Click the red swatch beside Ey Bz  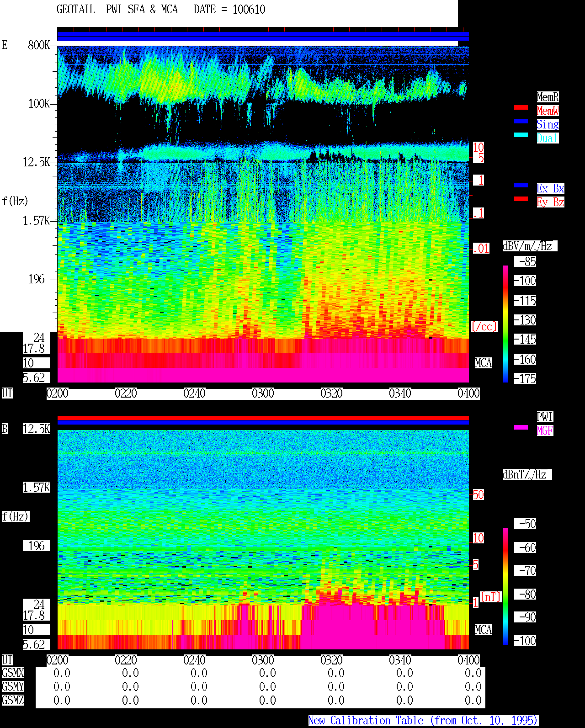(x=521, y=199)
